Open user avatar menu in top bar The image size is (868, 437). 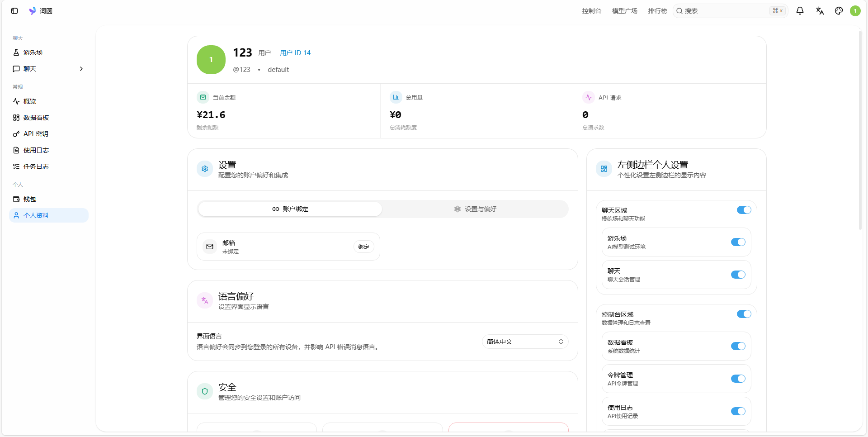coord(855,11)
